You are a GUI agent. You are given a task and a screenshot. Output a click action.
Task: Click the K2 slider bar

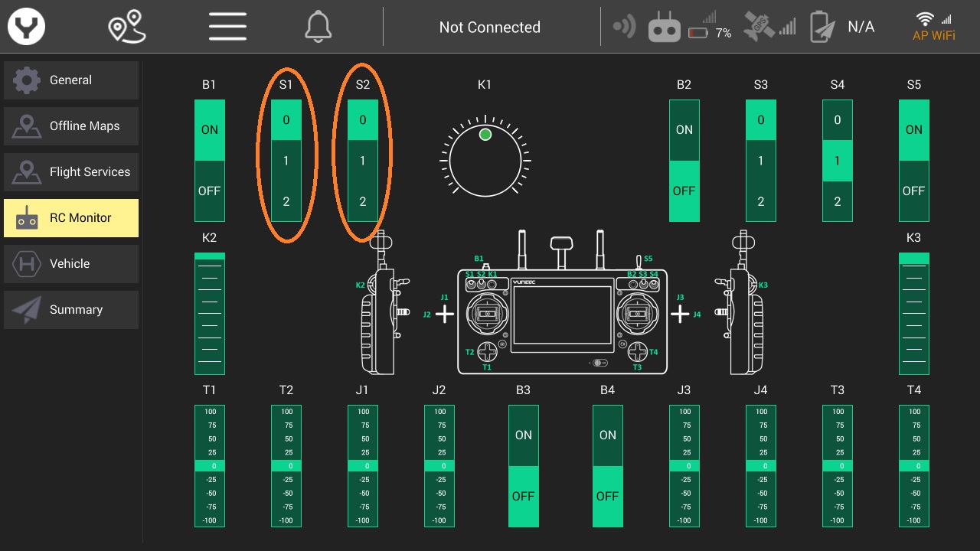coord(209,314)
